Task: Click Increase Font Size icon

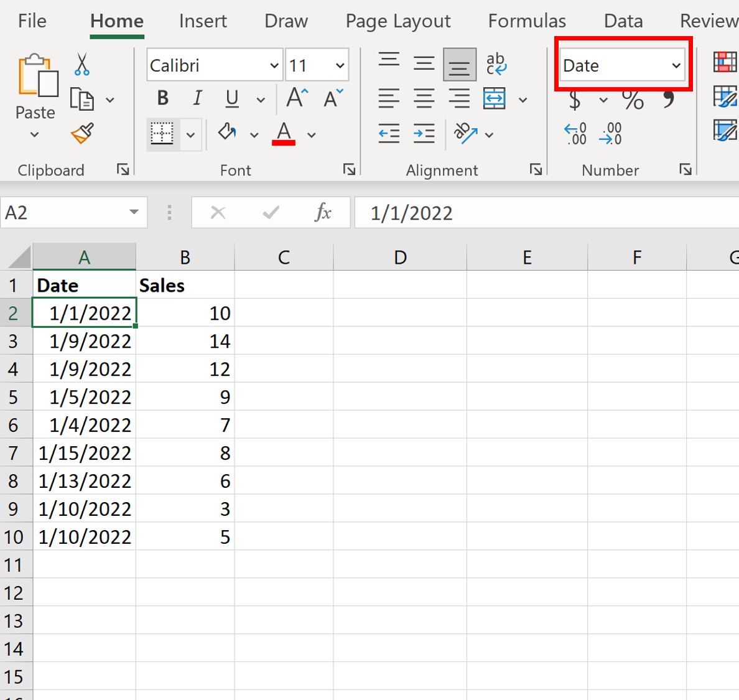Action: pyautogui.click(x=297, y=98)
